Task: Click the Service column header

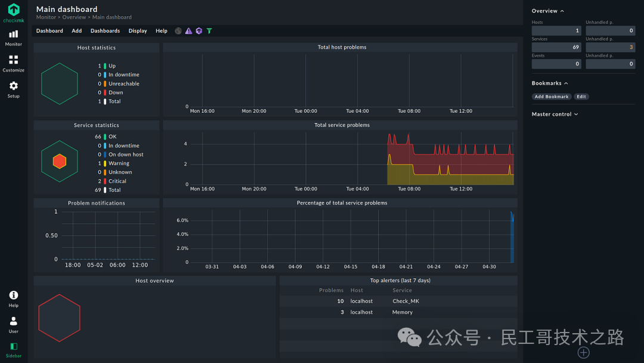Action: (x=402, y=290)
